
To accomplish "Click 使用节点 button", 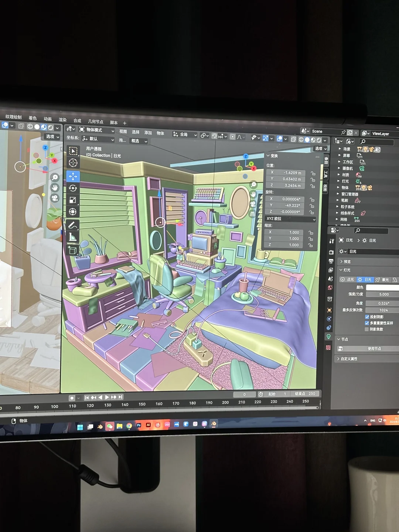I will 368,348.
